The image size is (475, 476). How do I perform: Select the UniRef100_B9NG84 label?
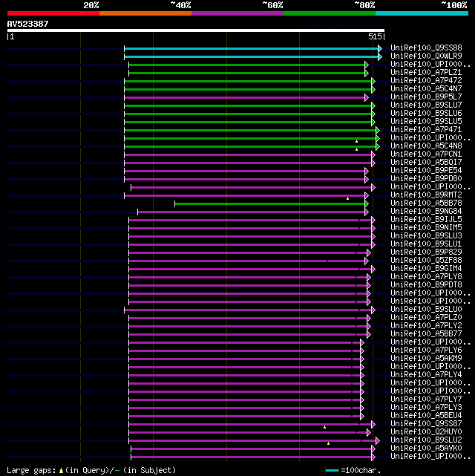point(426,212)
